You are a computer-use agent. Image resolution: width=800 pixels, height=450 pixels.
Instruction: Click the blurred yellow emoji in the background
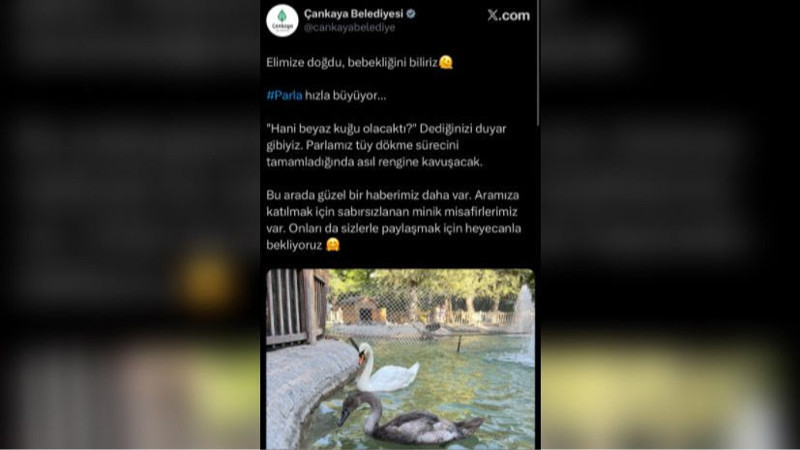coord(206,280)
